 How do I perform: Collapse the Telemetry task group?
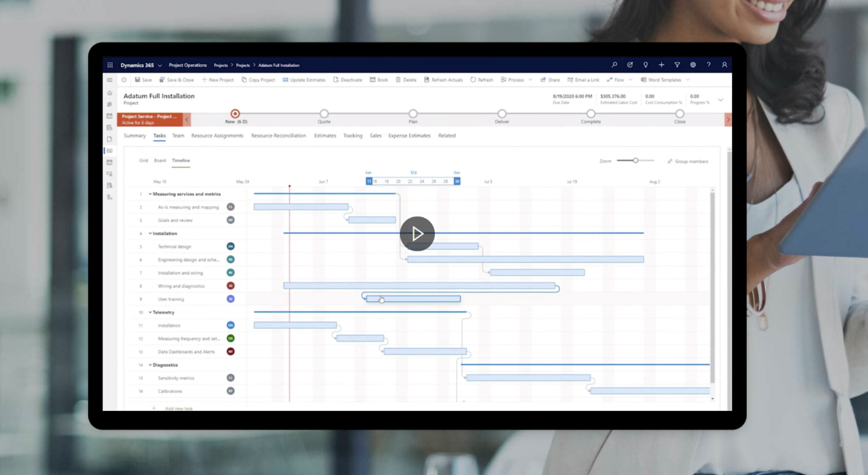[x=150, y=312]
